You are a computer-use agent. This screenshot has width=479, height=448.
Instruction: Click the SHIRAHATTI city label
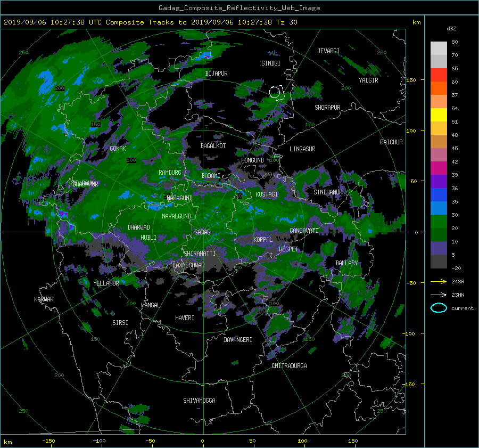pyautogui.click(x=200, y=254)
